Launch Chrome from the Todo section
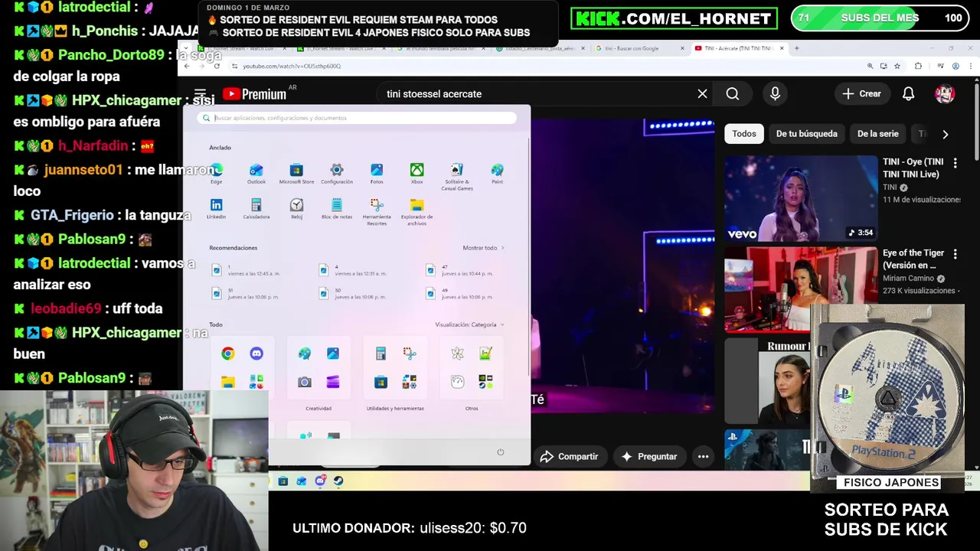Screen dimensions: 980x551 [227, 354]
